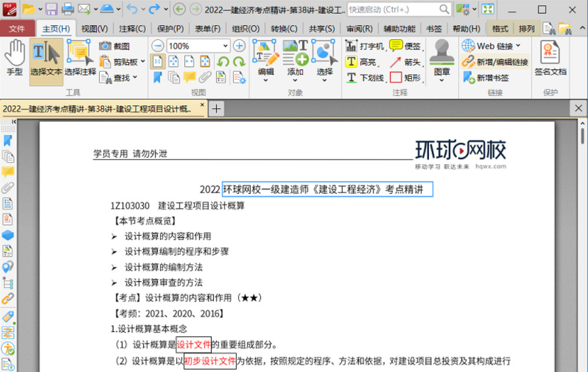The width and height of the screenshot is (588, 372).
Task: Pick the Rectangle (矩形) annotation tool
Action: click(x=407, y=78)
